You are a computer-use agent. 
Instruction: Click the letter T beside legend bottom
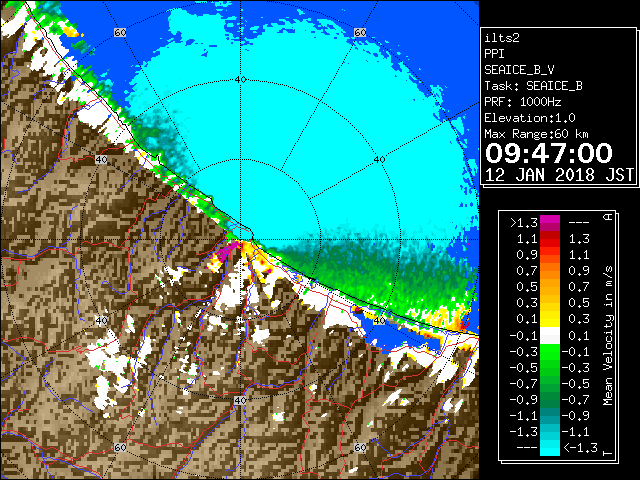[x=608, y=452]
